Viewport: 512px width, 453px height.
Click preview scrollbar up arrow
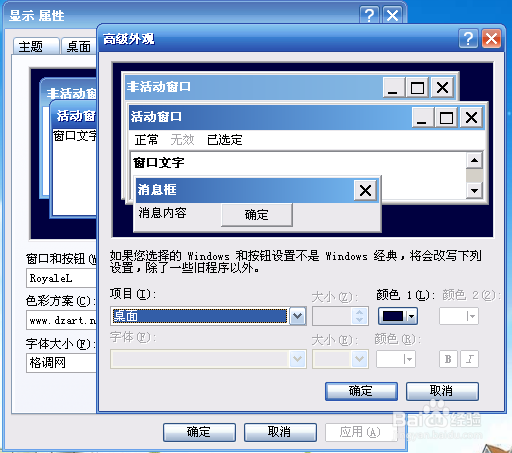[x=474, y=161]
